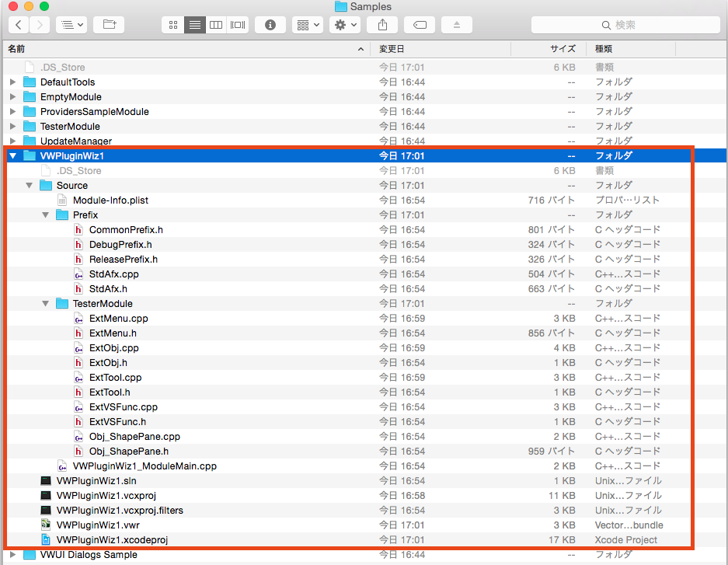Open the item arrangement dropdown
Image resolution: width=728 pixels, height=565 pixels.
tap(308, 25)
